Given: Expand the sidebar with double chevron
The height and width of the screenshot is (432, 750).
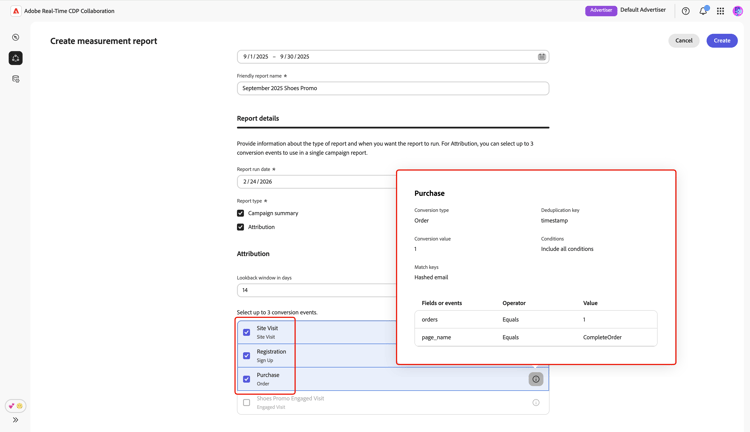Looking at the screenshot, I should click(x=16, y=420).
